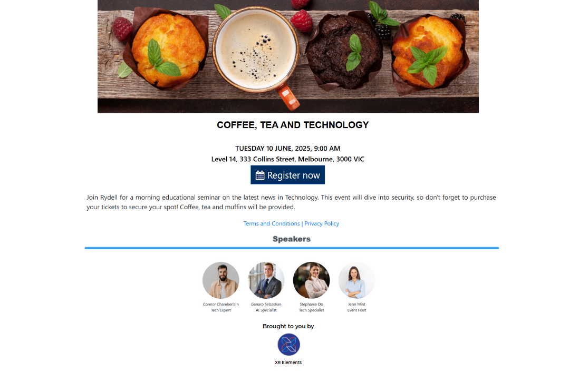Viewport: 588px width, 382px height.
Task: Click the muffins and coffee banner image
Action: click(x=288, y=56)
